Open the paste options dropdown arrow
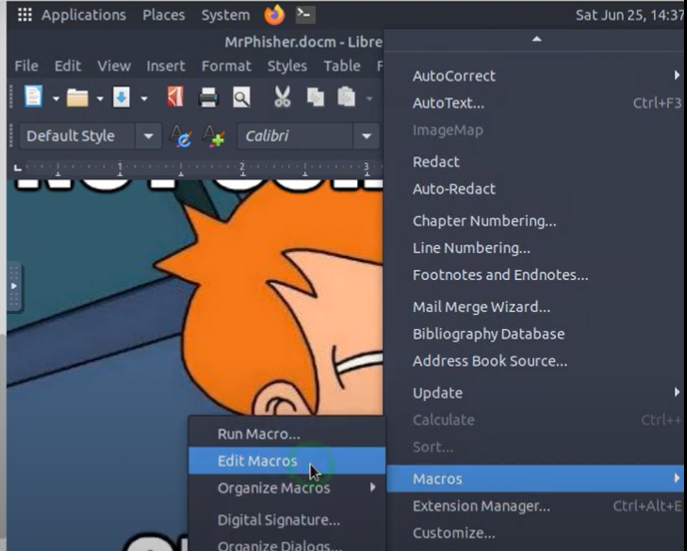Screen dimensions: 687x551 pyautogui.click(x=369, y=99)
